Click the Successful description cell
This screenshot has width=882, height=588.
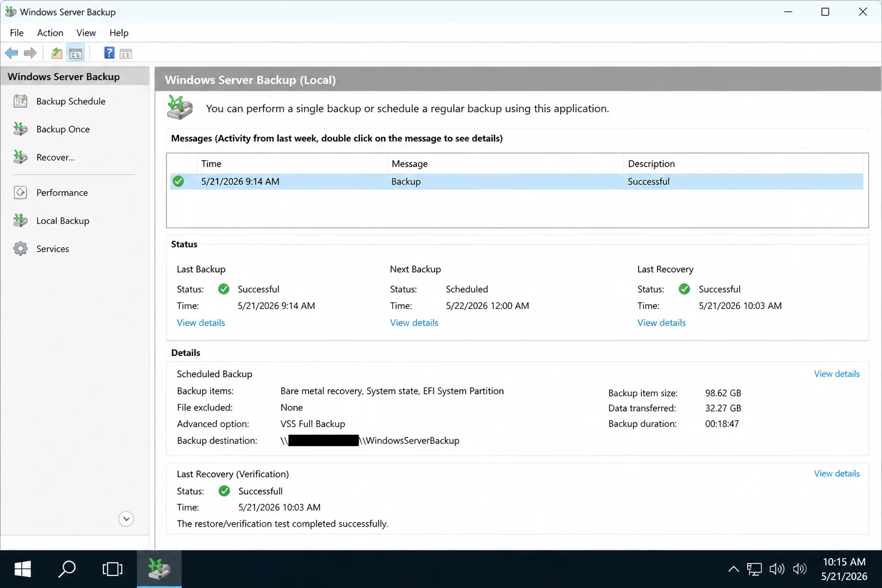point(648,181)
